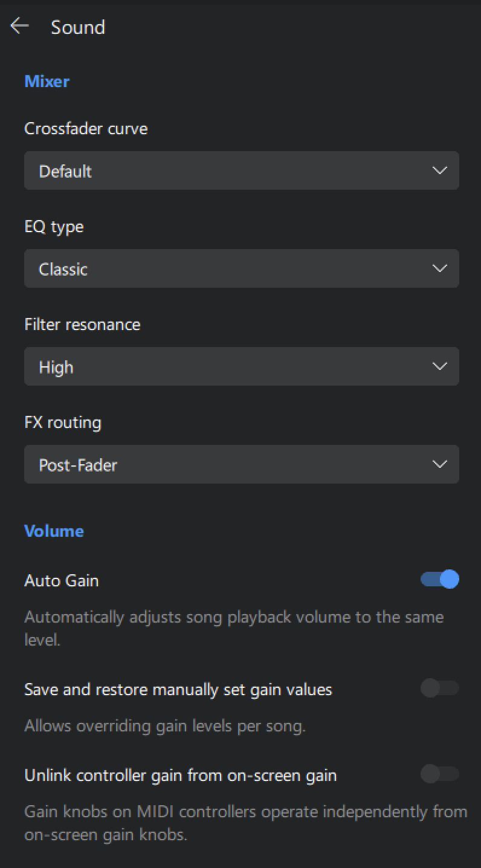Click the Sound page title
481x868 pixels.
tap(78, 27)
